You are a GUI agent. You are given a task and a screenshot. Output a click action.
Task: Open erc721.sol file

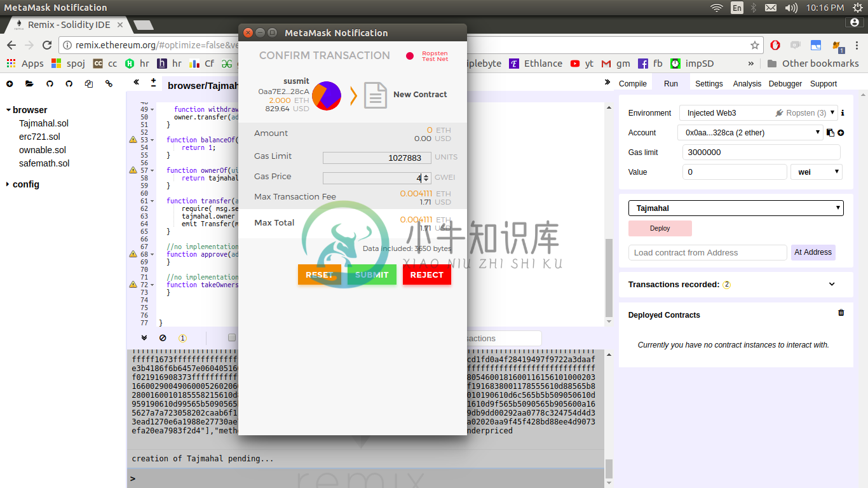(39, 137)
